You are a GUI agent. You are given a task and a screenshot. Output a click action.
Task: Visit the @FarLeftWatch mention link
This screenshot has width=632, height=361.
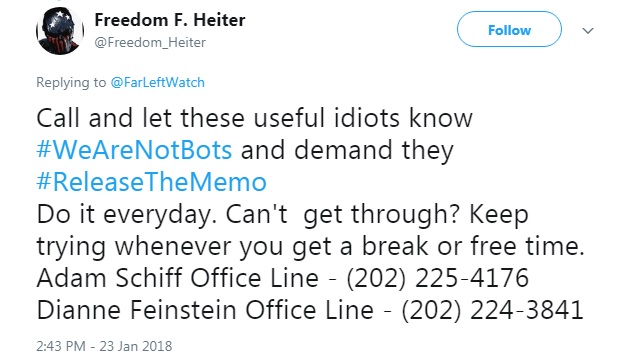[x=158, y=82]
